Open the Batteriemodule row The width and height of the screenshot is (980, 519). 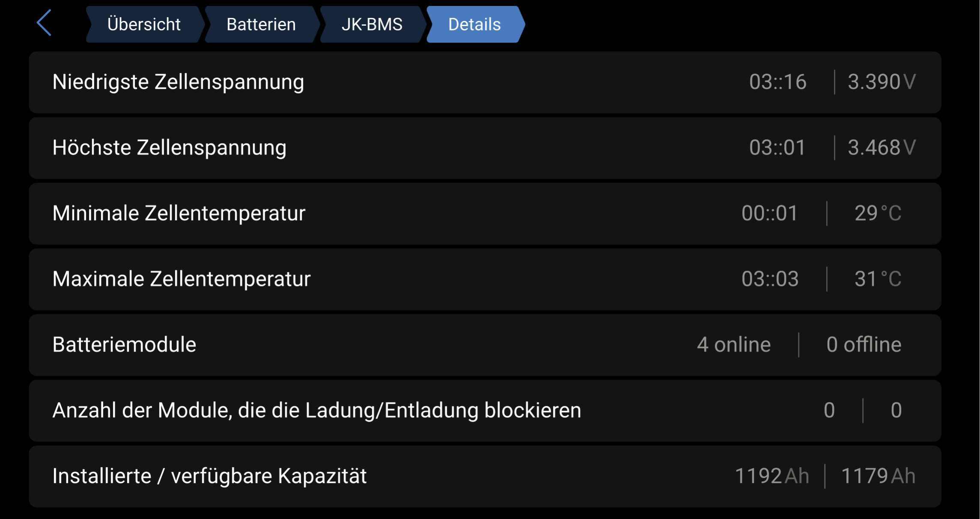485,345
